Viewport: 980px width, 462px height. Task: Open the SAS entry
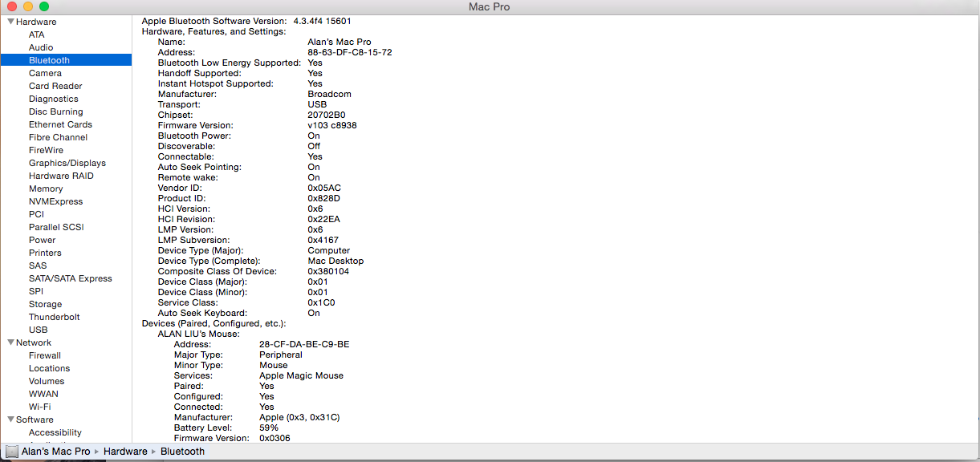tap(38, 265)
